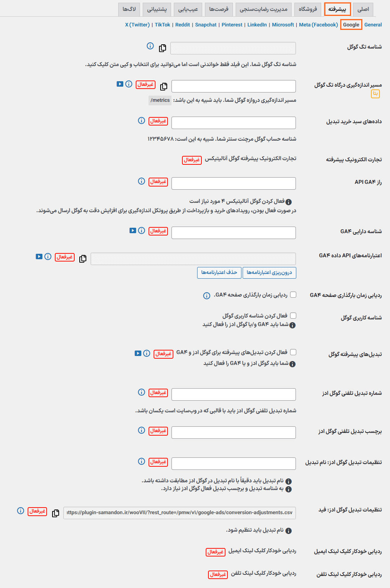The height and width of the screenshot is (588, 390).
Task: Switch to the لاگ‌ها tab
Action: (128, 9)
